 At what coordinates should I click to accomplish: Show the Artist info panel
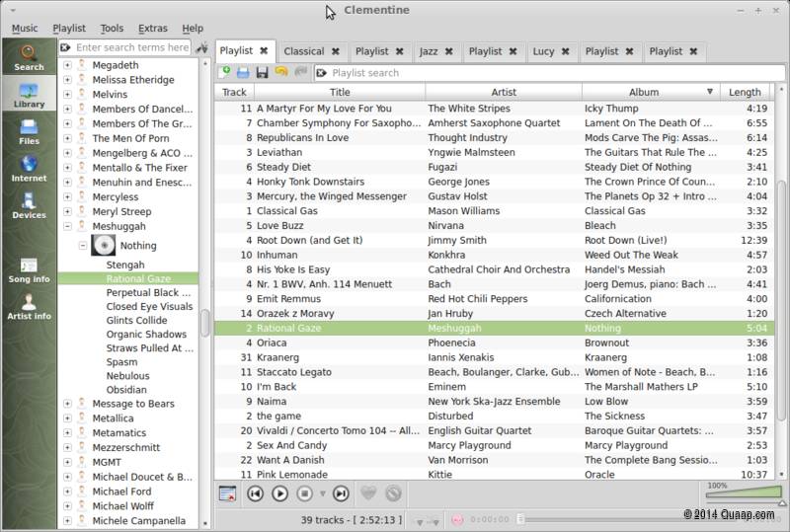click(29, 307)
